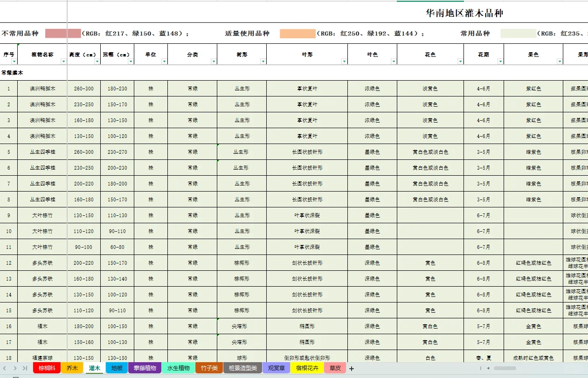Open the filter dropdown on 花期 column

pyautogui.click(x=500, y=61)
